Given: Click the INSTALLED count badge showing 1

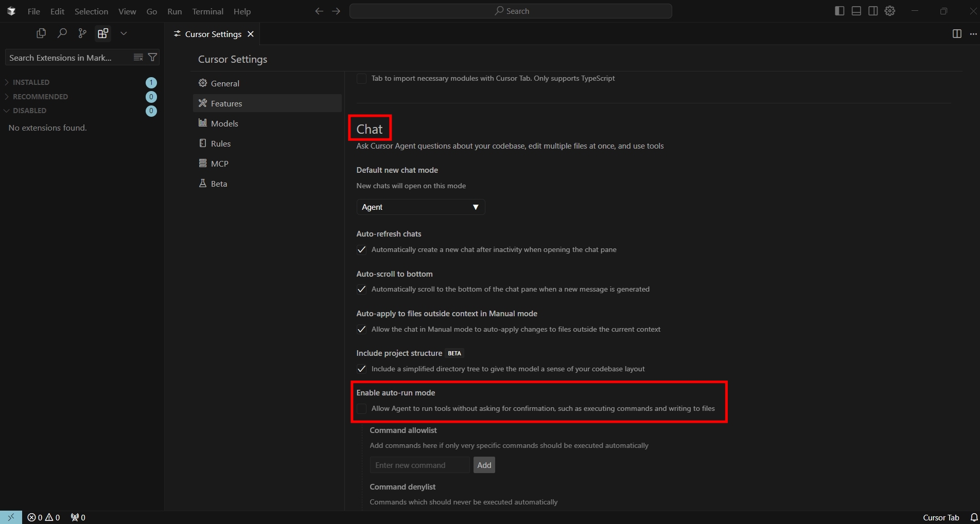Looking at the screenshot, I should pyautogui.click(x=151, y=83).
